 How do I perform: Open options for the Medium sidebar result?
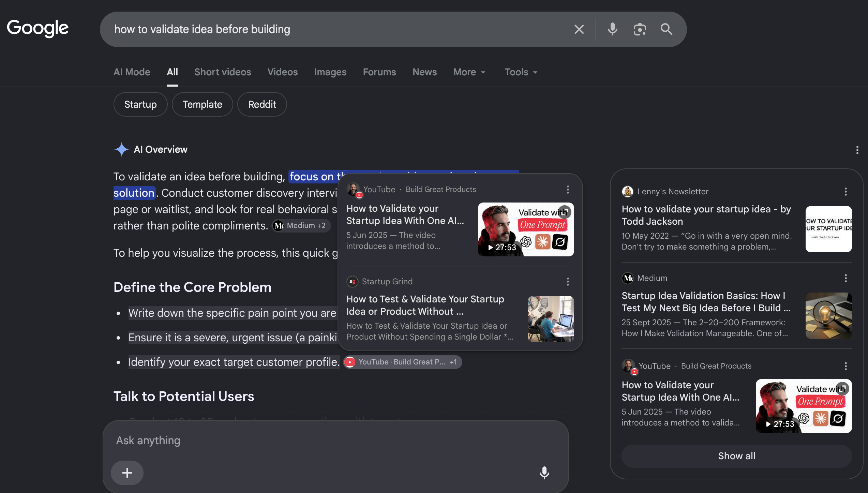click(846, 278)
